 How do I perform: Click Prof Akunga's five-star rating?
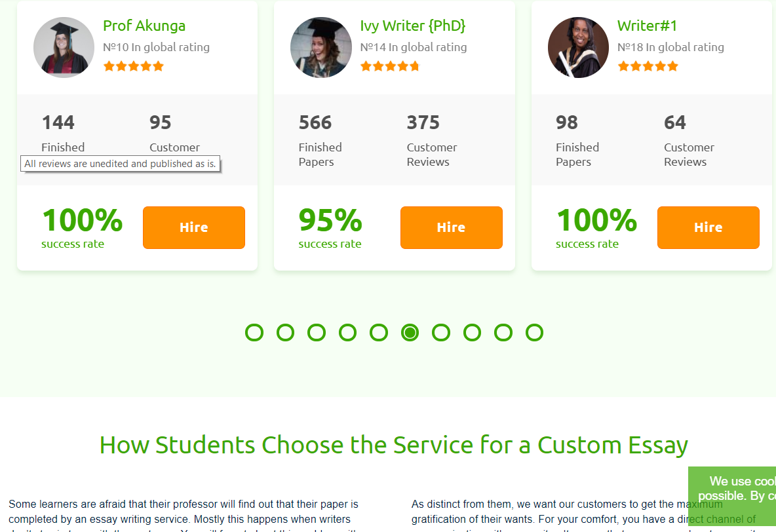click(134, 66)
